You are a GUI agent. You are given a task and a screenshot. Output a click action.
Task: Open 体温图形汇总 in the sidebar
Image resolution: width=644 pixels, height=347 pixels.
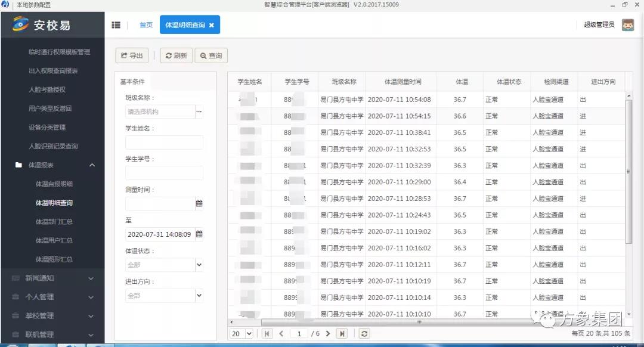click(54, 259)
